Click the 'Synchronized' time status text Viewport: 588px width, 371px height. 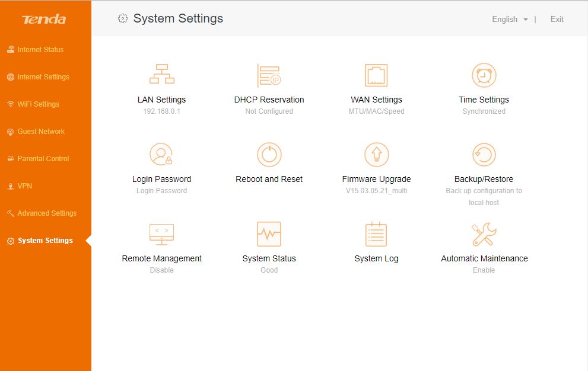[484, 111]
